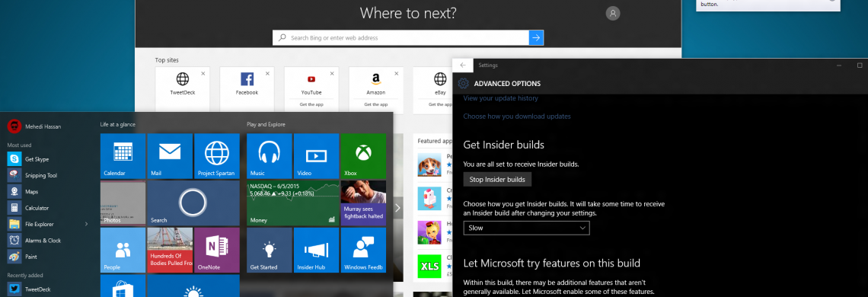Image resolution: width=868 pixels, height=297 pixels.
Task: Open the People tile
Action: point(123,251)
